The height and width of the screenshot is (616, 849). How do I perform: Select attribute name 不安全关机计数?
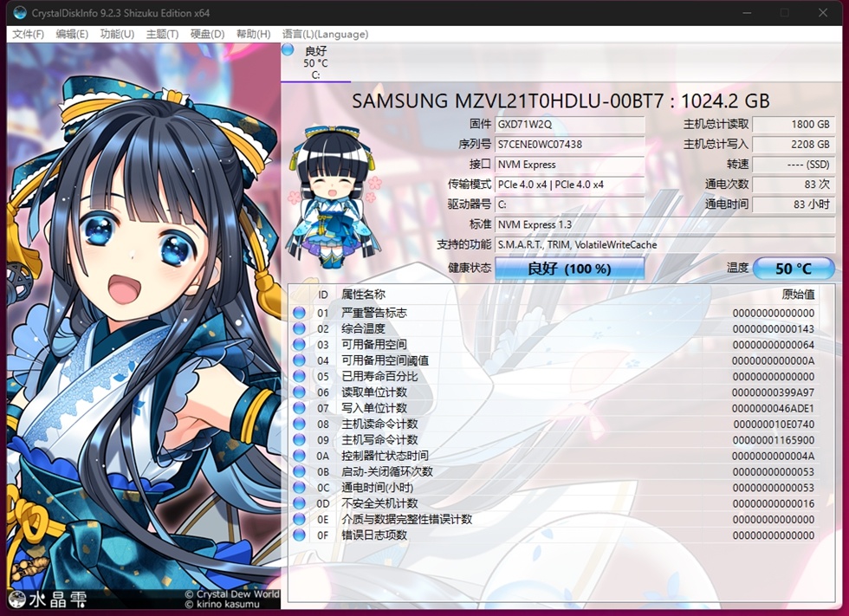[379, 503]
